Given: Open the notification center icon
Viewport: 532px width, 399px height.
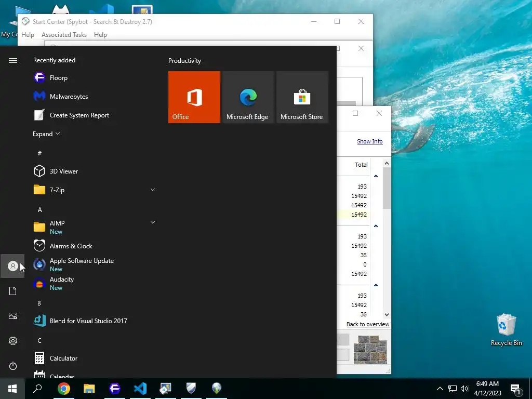Looking at the screenshot, I should coord(515,389).
